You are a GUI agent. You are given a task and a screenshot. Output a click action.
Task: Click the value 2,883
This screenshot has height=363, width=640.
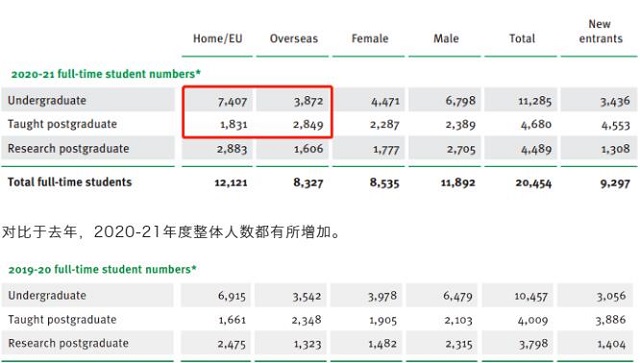[x=232, y=149]
